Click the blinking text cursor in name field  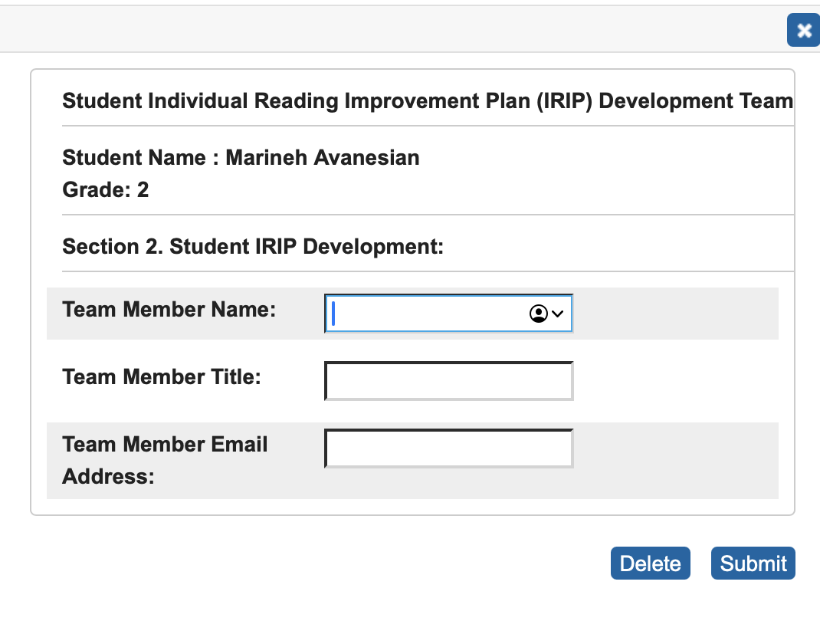click(x=333, y=314)
